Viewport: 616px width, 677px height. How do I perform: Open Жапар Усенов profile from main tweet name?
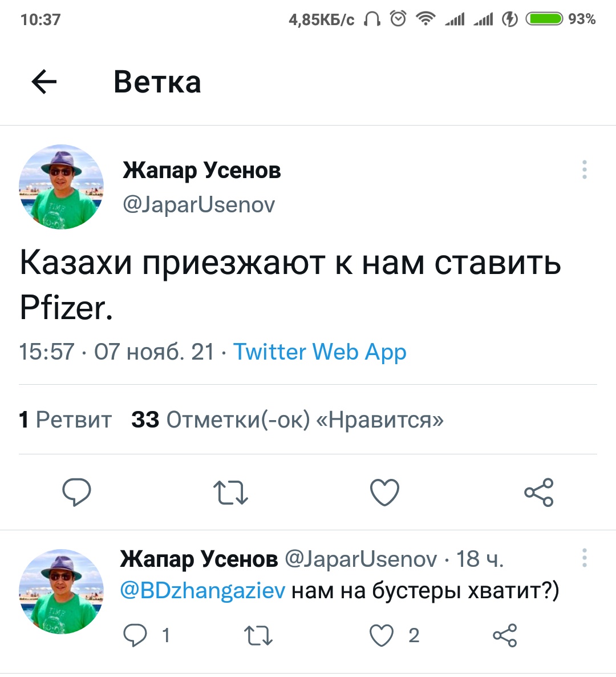202,170
